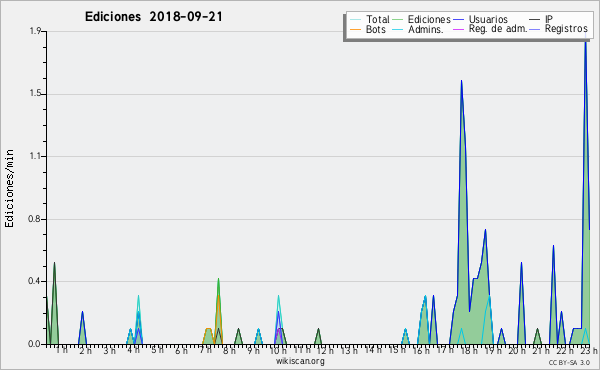Click the 0.4 y-axis value
The height and width of the screenshot is (370, 600).
point(35,281)
